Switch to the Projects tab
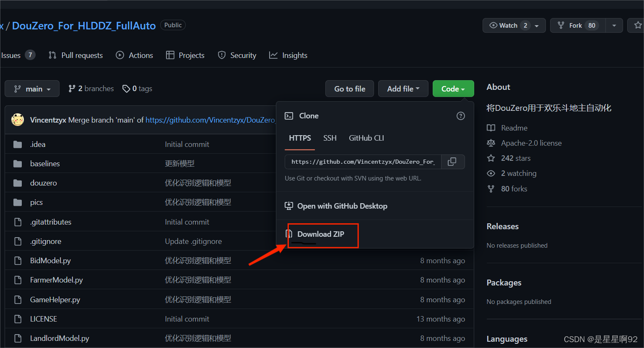Screen dimensions: 644x348 pos(185,55)
